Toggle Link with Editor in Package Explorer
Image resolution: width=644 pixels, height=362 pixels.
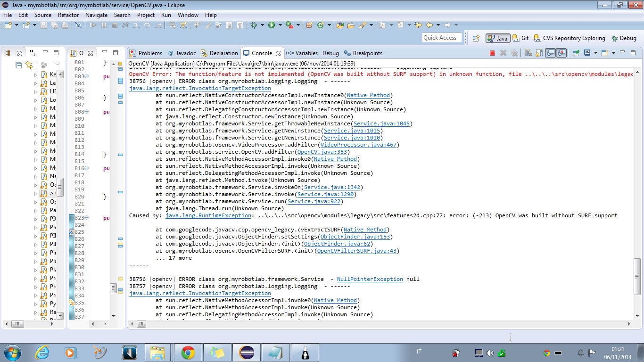pos(29,65)
